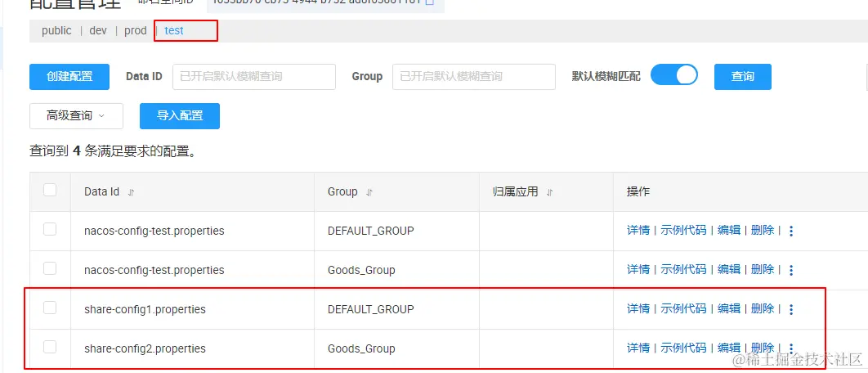868x373 pixels.
Task: Click 编辑 for share-config1.properties
Action: tap(729, 308)
